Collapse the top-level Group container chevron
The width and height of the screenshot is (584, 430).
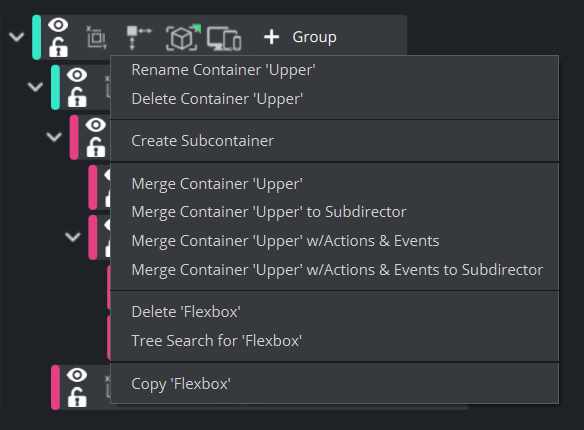(x=16, y=37)
